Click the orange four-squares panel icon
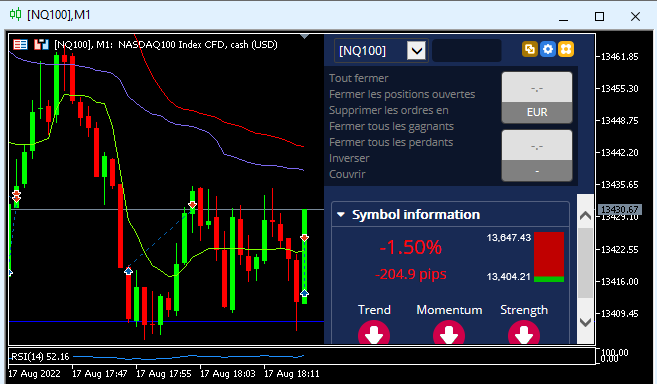657x384 pixels. [566, 49]
